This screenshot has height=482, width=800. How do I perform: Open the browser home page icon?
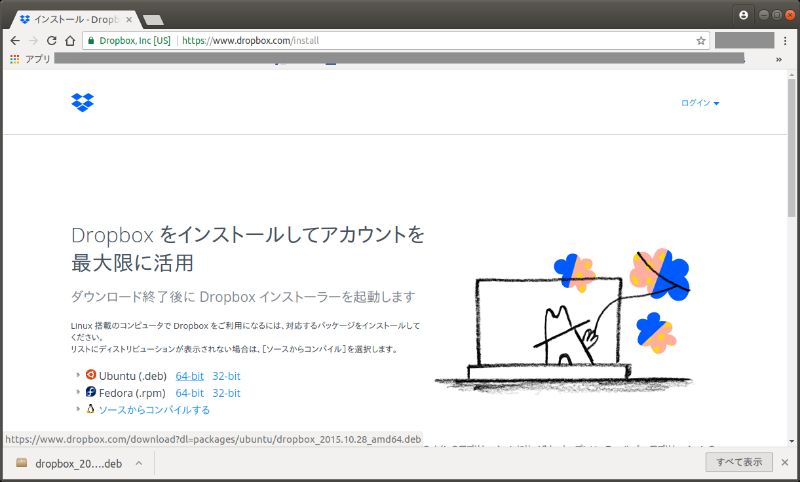[x=70, y=41]
